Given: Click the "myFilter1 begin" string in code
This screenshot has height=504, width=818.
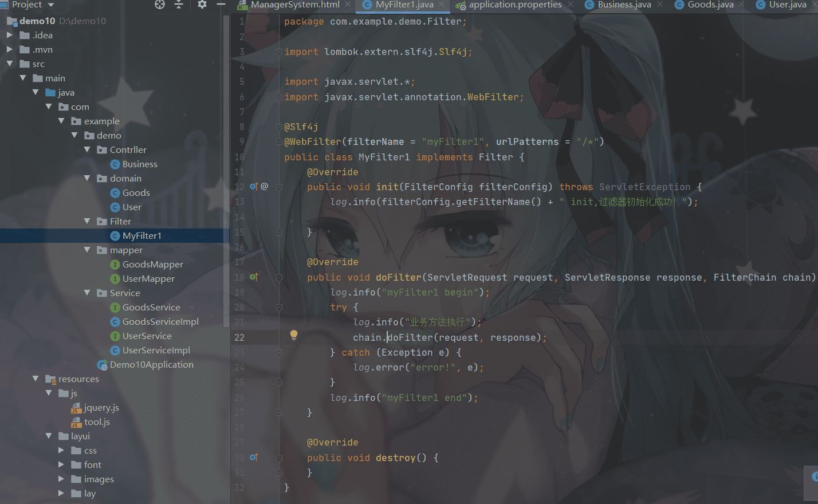Looking at the screenshot, I should tap(430, 292).
